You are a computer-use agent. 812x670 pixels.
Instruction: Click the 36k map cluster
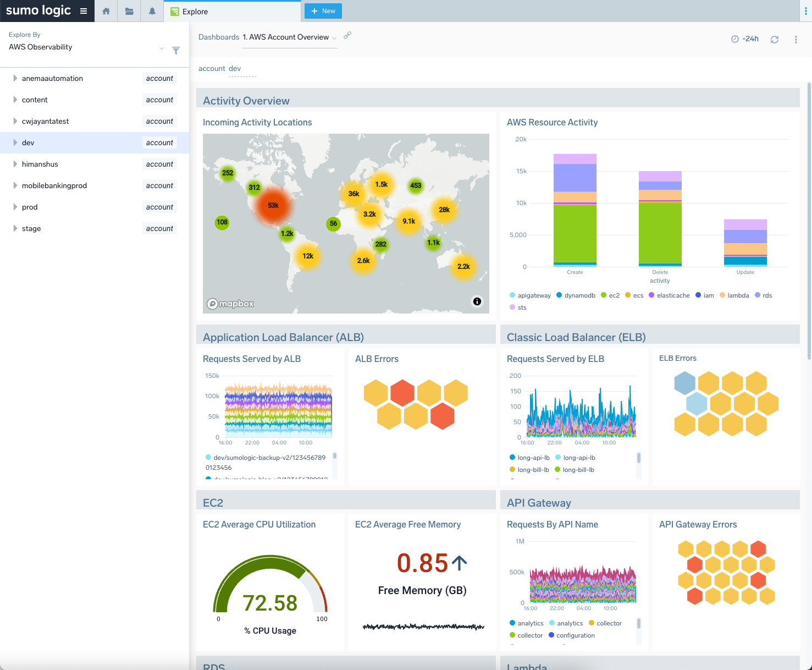coord(353,194)
